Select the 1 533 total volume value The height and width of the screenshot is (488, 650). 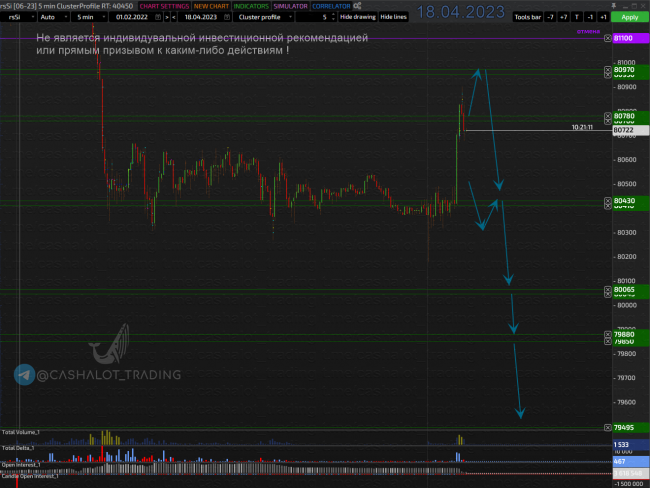[631, 444]
